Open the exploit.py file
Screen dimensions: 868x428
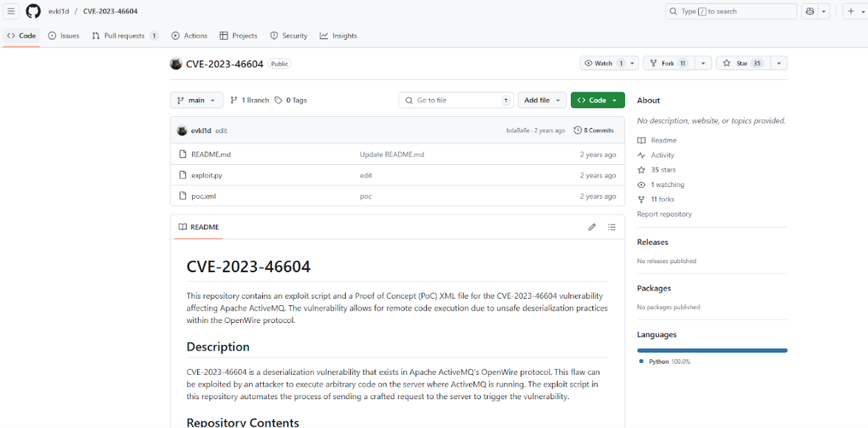(207, 175)
